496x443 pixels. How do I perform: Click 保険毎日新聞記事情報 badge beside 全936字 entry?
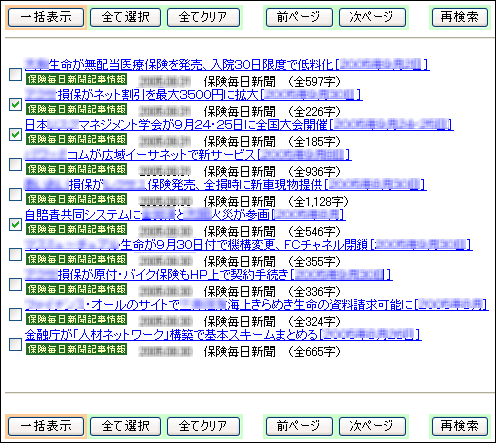pyautogui.click(x=76, y=169)
